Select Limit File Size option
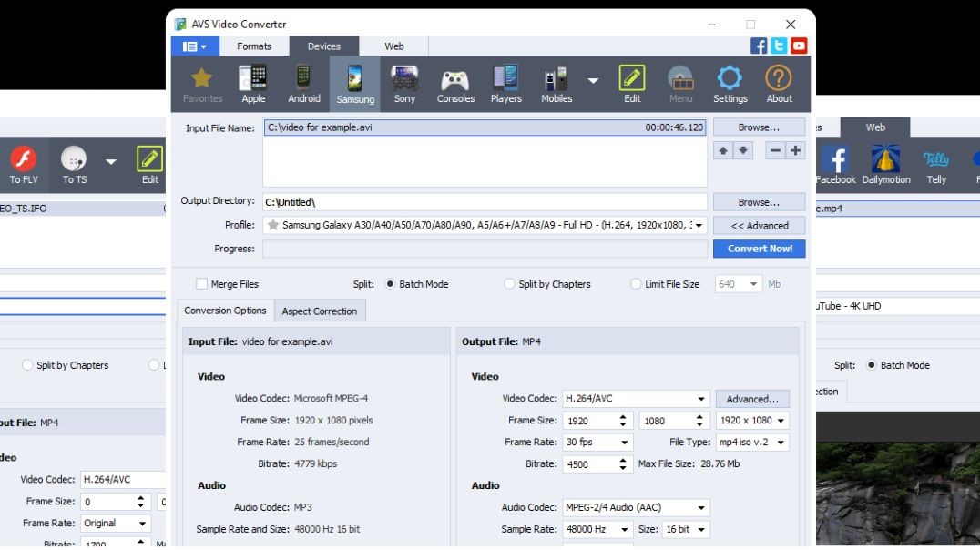This screenshot has height=550, width=980. click(x=636, y=284)
